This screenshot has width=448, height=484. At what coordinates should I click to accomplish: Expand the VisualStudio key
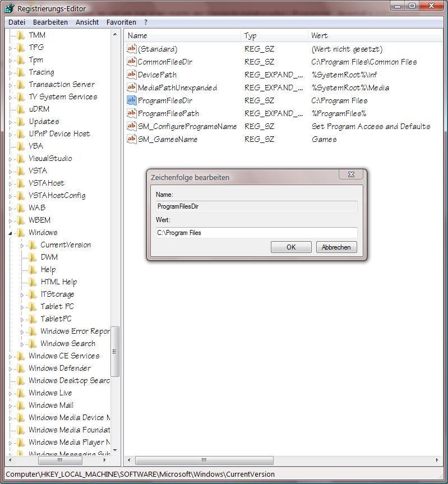click(x=10, y=159)
